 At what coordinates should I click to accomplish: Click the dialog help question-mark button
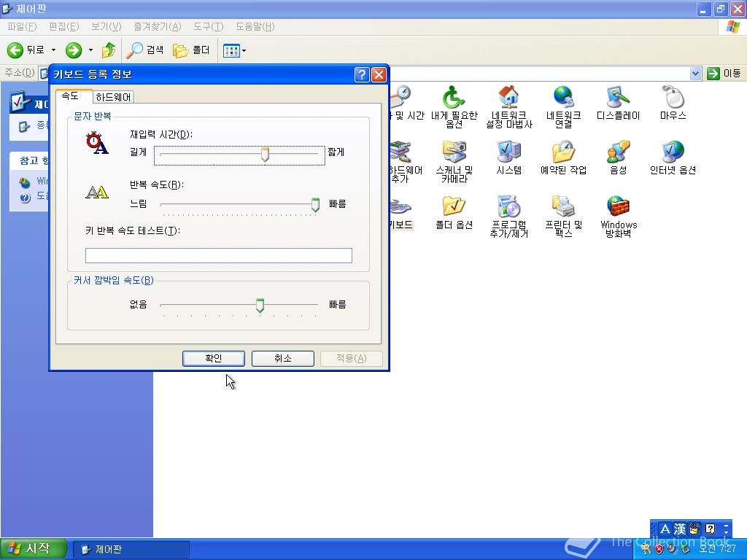click(362, 75)
